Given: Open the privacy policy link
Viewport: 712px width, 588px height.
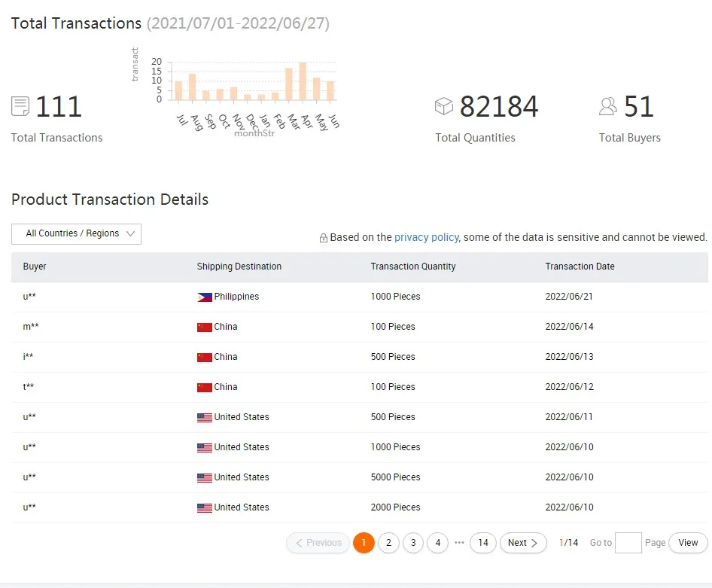Looking at the screenshot, I should (426, 237).
